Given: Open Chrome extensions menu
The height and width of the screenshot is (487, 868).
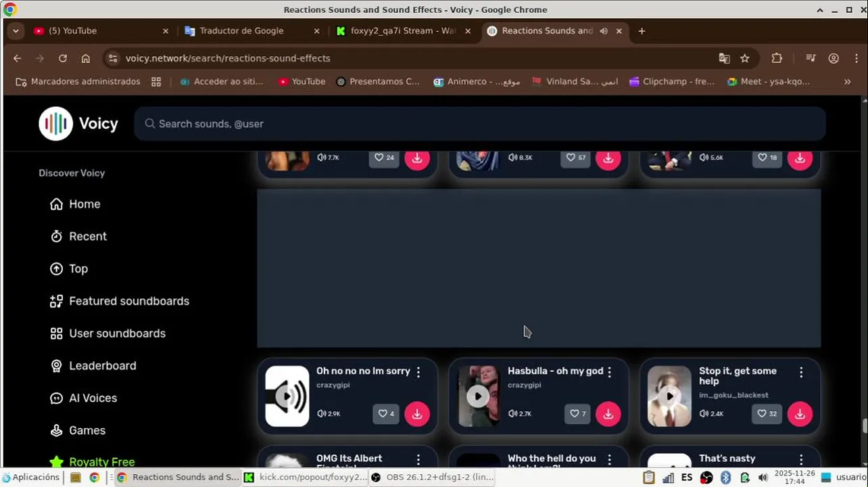Looking at the screenshot, I should [777, 59].
